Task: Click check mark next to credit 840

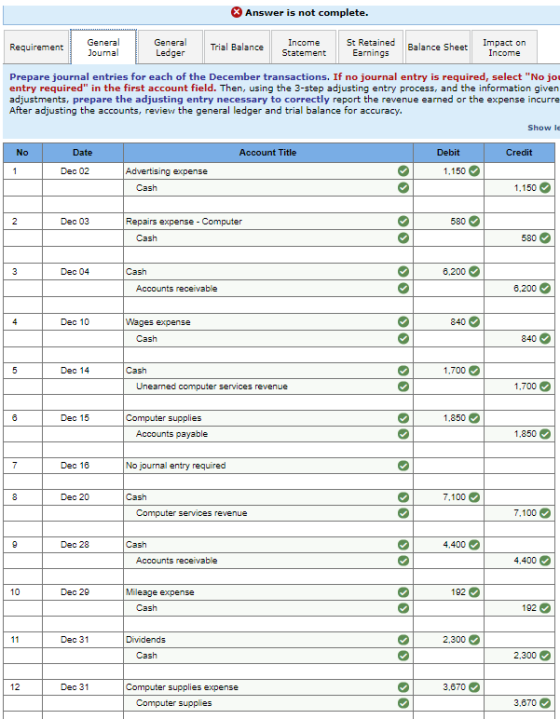Action: [545, 339]
